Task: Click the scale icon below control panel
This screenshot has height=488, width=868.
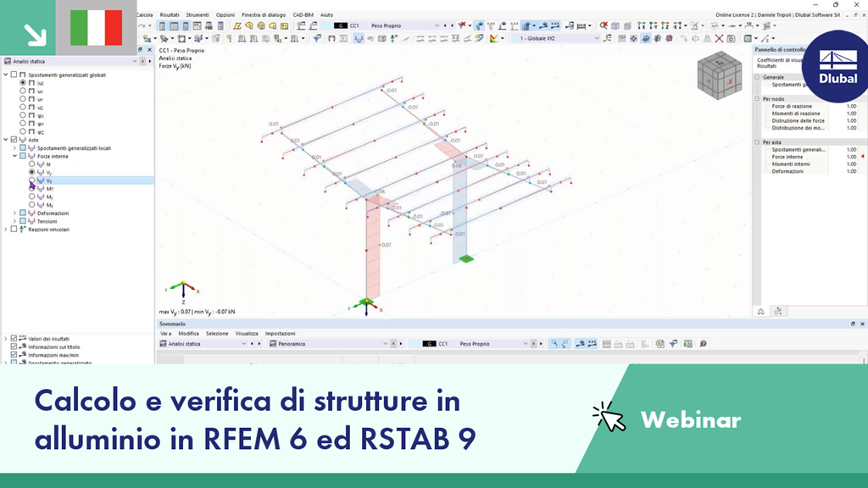Action: [760, 312]
